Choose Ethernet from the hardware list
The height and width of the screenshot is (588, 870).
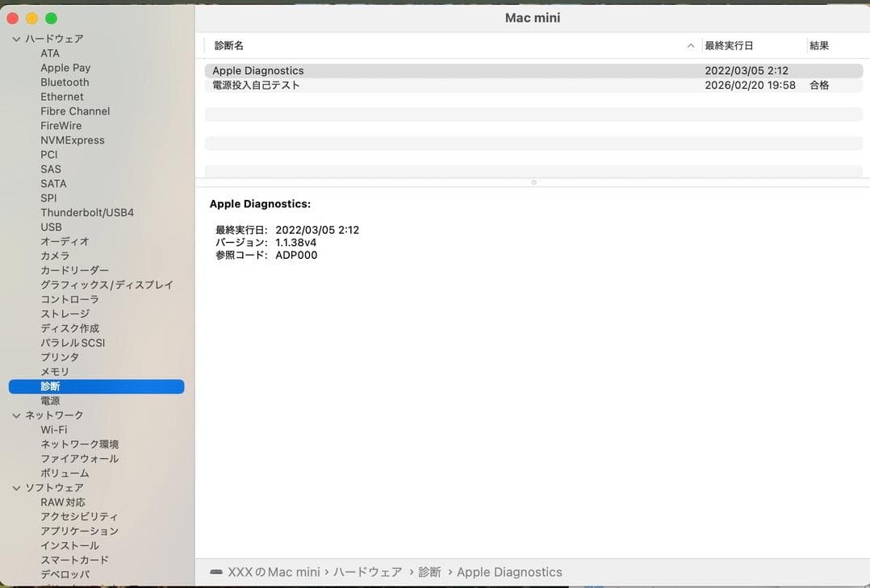click(62, 97)
